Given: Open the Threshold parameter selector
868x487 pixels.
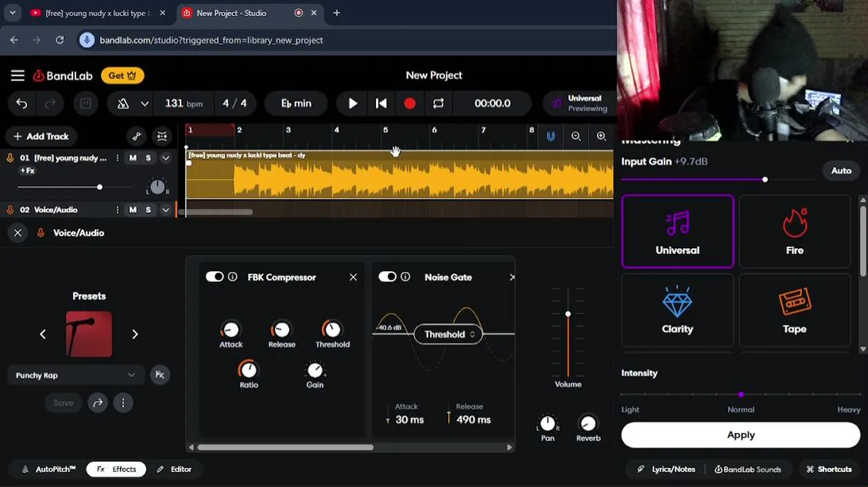Looking at the screenshot, I should [x=448, y=334].
